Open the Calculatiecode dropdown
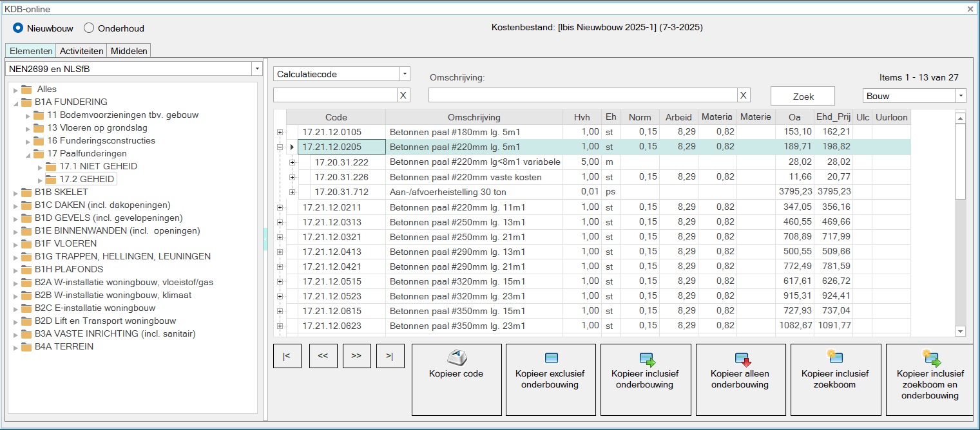The width and height of the screenshot is (980, 430). [x=405, y=74]
